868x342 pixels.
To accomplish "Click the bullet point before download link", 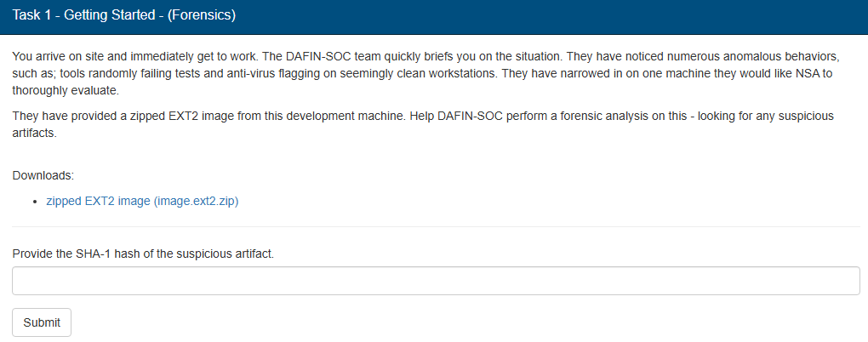I will click(34, 202).
